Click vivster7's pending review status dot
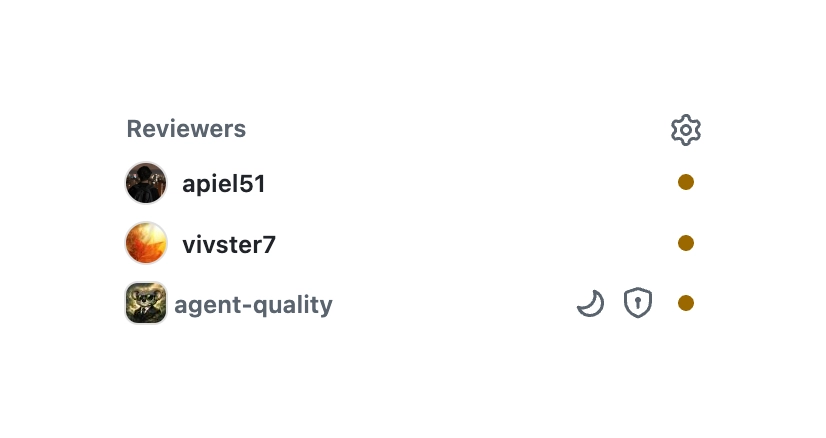The height and width of the screenshot is (438, 826). [x=685, y=243]
